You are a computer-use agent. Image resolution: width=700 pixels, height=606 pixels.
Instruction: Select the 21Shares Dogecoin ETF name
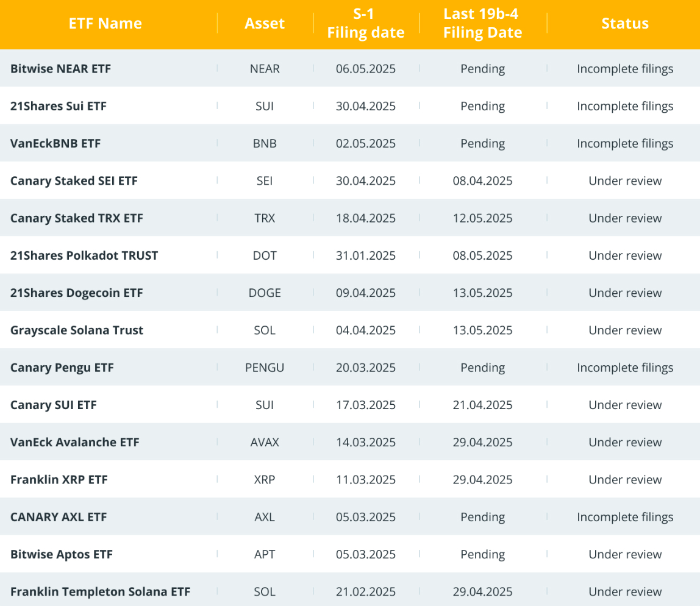pyautogui.click(x=77, y=293)
